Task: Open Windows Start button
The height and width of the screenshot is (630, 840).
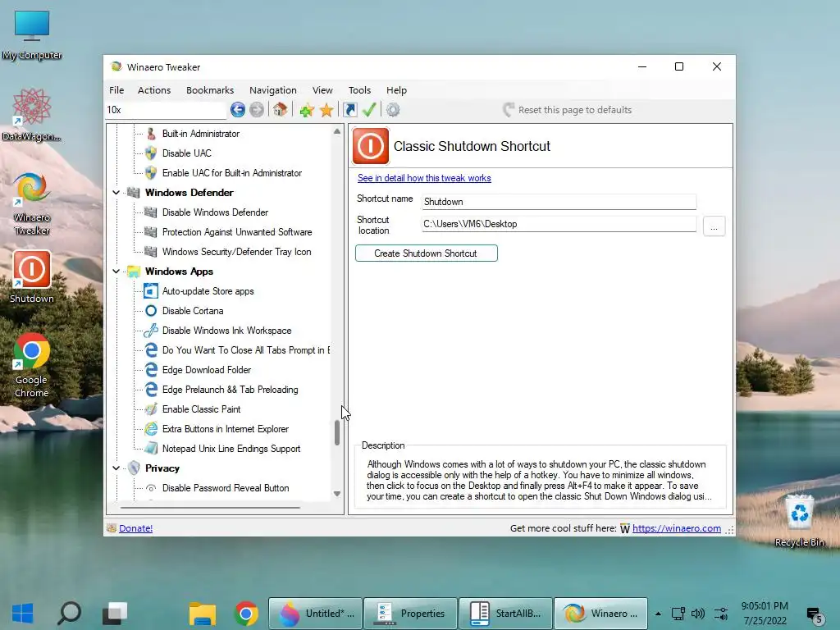Action: click(22, 614)
